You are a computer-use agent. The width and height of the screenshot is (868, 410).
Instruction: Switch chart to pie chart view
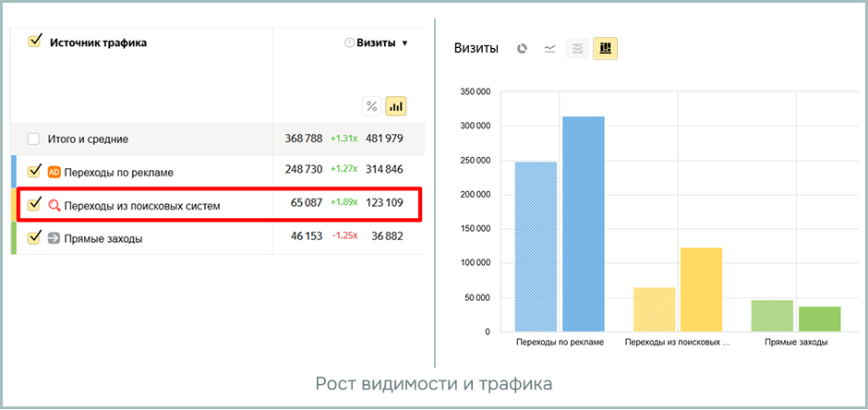(522, 49)
